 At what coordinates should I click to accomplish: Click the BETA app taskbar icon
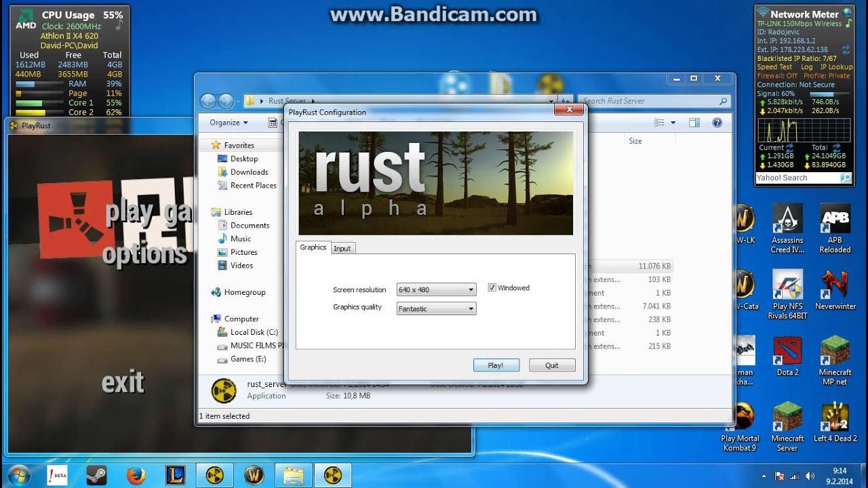coord(58,475)
